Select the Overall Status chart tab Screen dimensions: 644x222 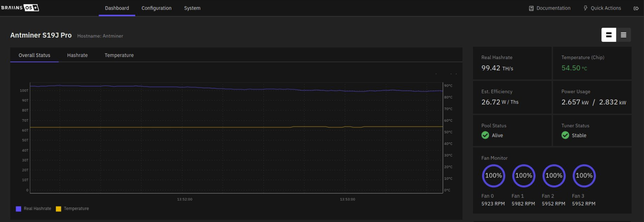[34, 55]
